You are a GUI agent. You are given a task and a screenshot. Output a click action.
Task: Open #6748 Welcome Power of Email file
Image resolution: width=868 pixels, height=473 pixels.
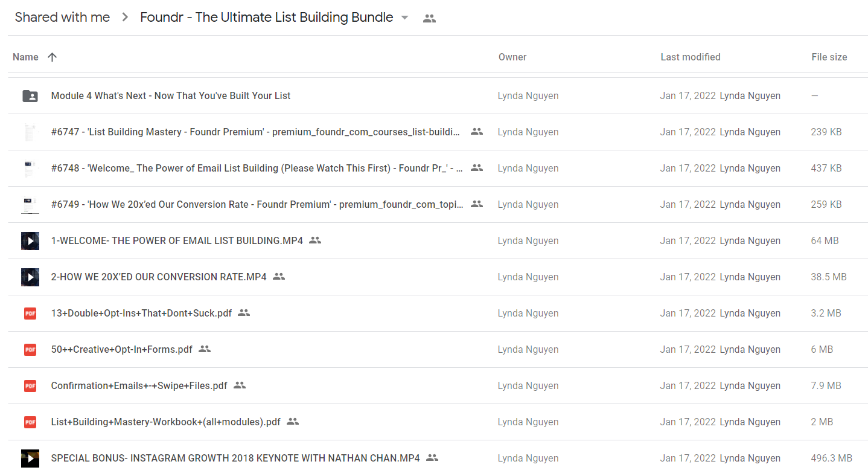tap(257, 168)
